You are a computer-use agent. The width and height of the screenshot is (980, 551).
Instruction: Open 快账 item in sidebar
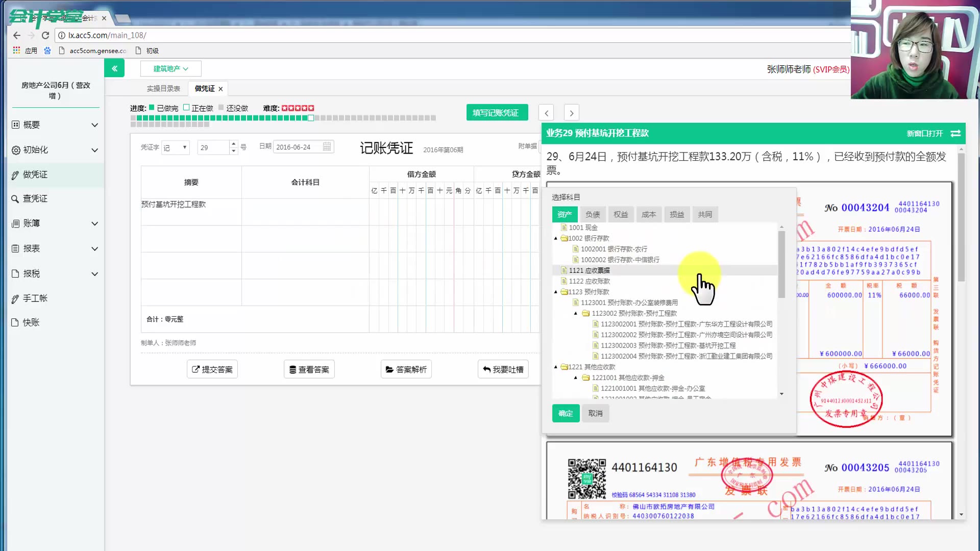[x=55, y=322]
